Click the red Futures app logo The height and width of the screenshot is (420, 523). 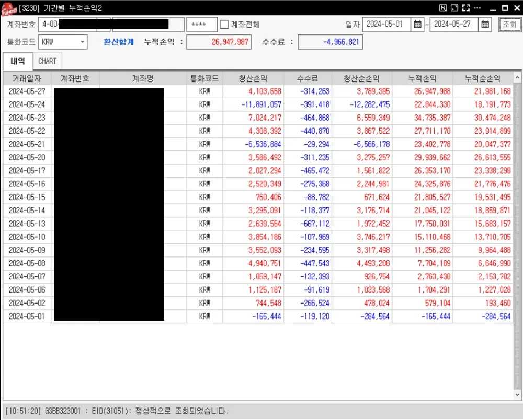[x=8, y=9]
